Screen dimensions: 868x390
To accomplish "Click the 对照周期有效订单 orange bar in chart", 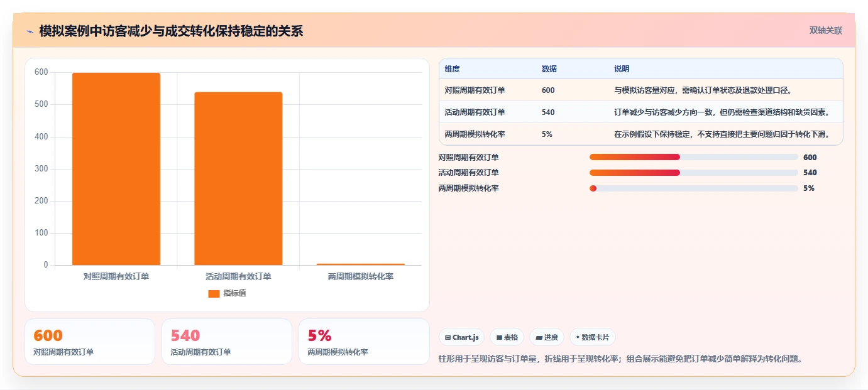I will [116, 169].
